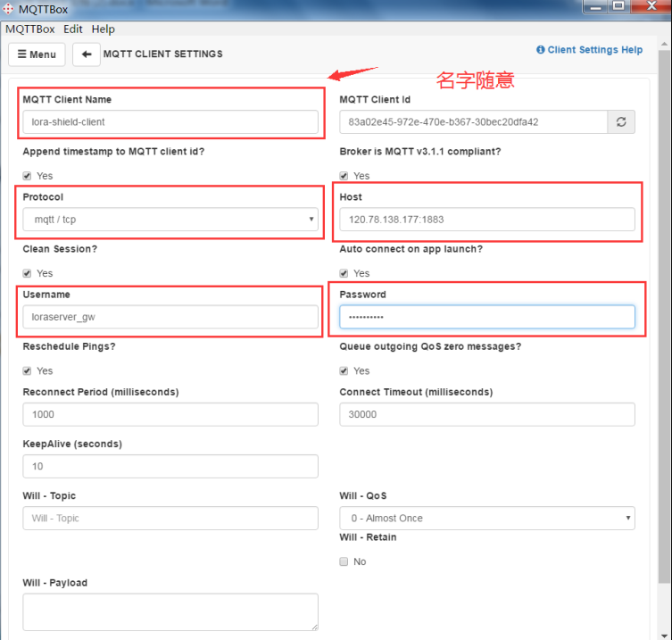Open the Edit menu

pyautogui.click(x=73, y=29)
